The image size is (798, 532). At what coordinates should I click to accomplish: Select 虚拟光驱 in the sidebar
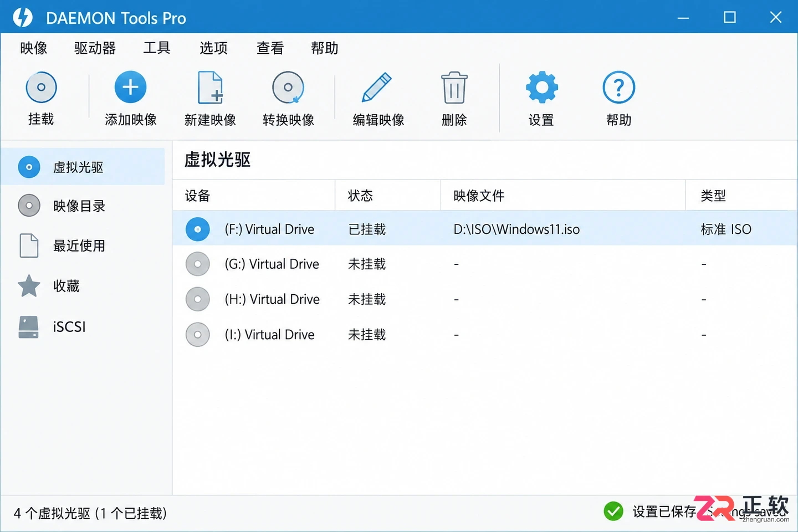click(83, 167)
